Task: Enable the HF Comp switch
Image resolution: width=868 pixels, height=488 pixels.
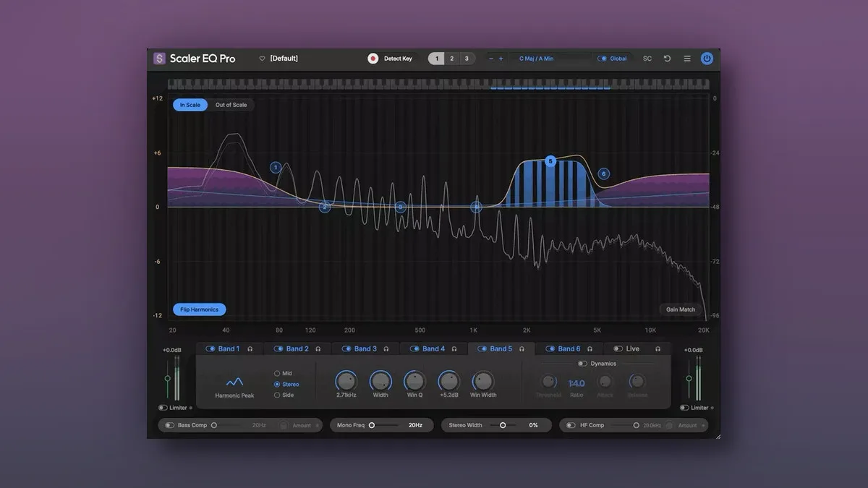Action: [x=571, y=425]
